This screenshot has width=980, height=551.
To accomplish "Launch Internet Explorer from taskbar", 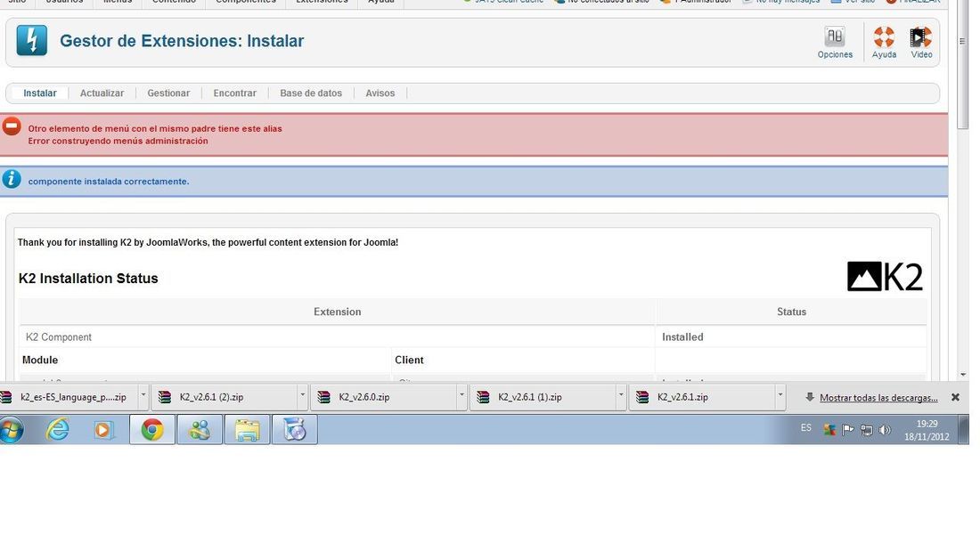I will pyautogui.click(x=58, y=430).
